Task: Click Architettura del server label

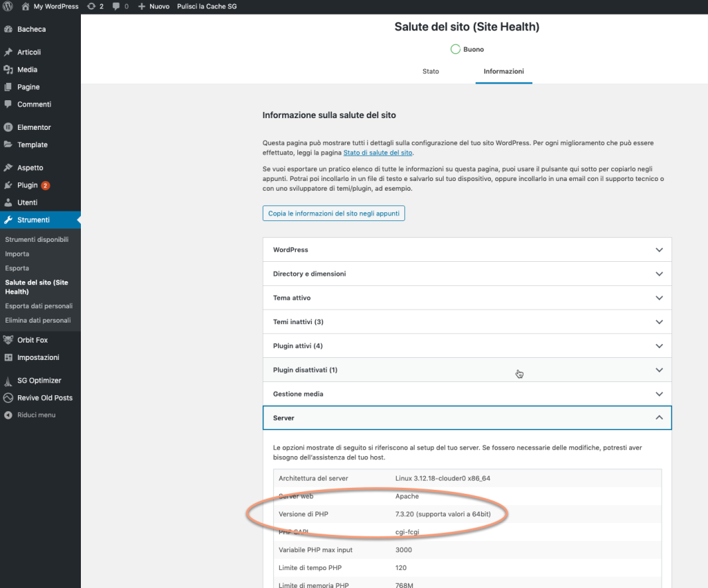Action: (313, 478)
